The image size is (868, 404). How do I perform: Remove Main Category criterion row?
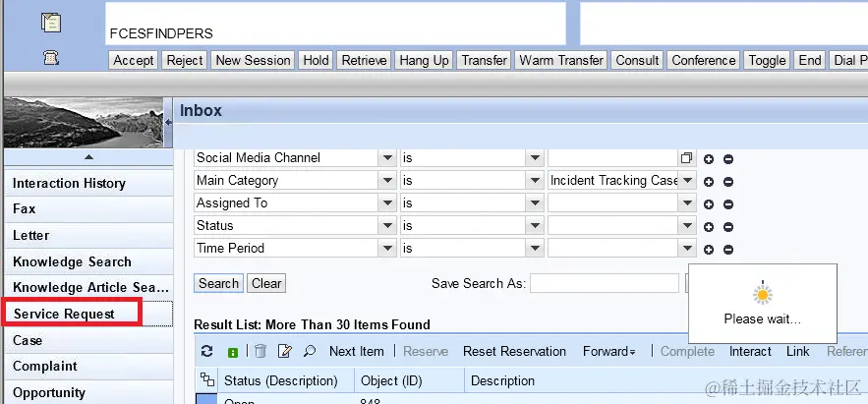point(728,182)
